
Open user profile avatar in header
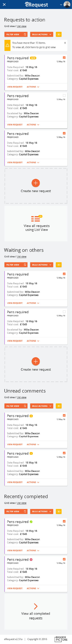click(x=67, y=4)
